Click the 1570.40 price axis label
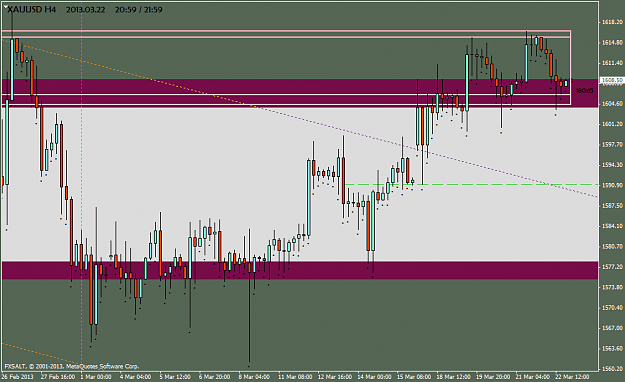625x382 pixels. [x=612, y=307]
